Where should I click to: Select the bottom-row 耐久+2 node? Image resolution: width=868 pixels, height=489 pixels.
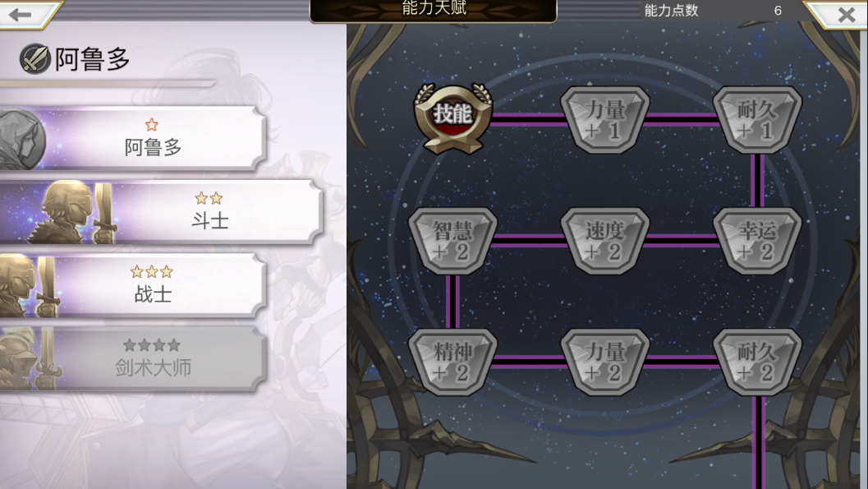click(757, 362)
